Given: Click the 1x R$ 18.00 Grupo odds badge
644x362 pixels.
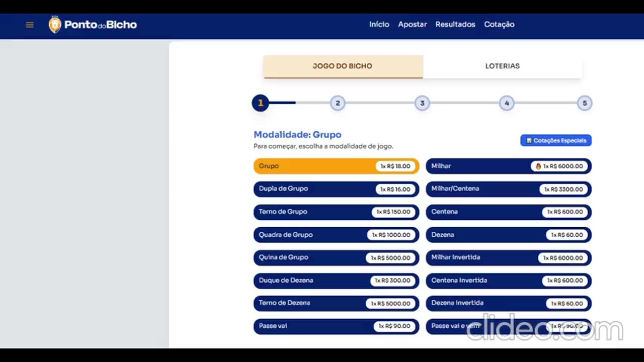Looking at the screenshot, I should (395, 166).
